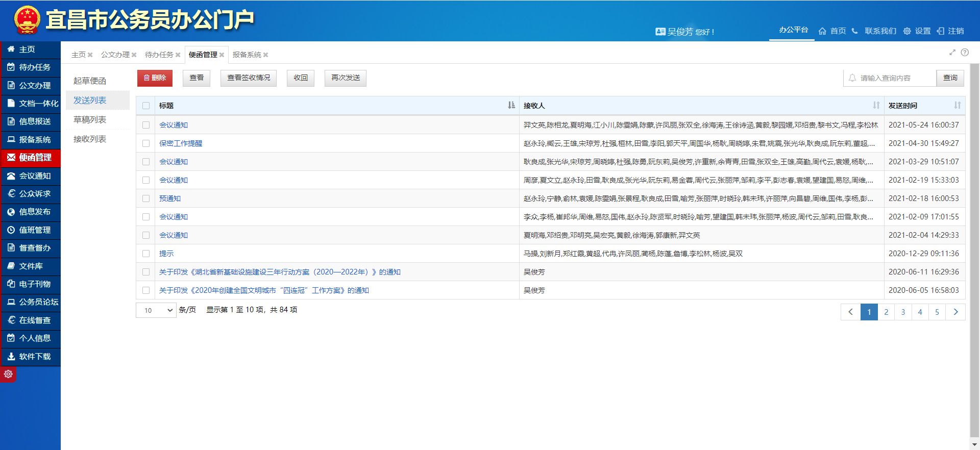
Task: Open the items-per-page dropdown
Action: click(x=156, y=310)
